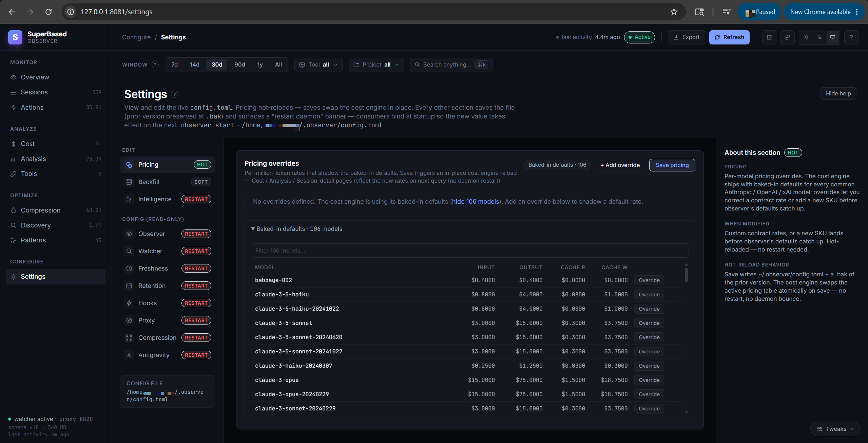Click the Add override button
The image size is (868, 443).
(x=620, y=165)
